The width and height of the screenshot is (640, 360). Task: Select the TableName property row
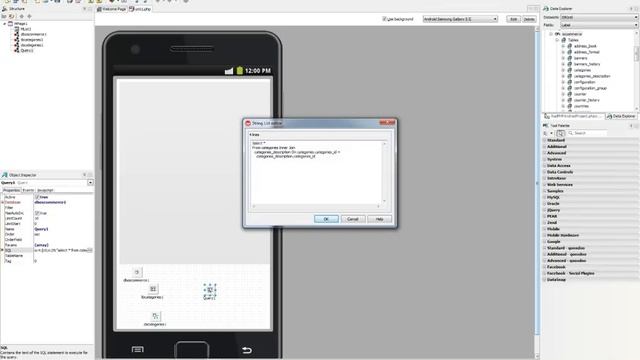click(x=47, y=256)
